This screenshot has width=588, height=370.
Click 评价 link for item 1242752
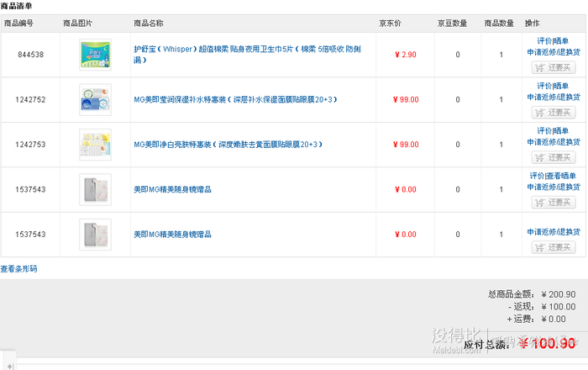pyautogui.click(x=544, y=86)
